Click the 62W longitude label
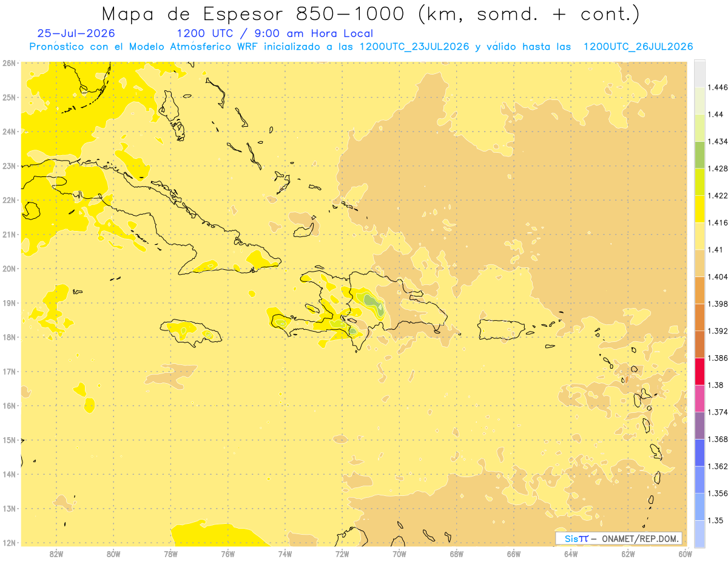 tap(628, 554)
